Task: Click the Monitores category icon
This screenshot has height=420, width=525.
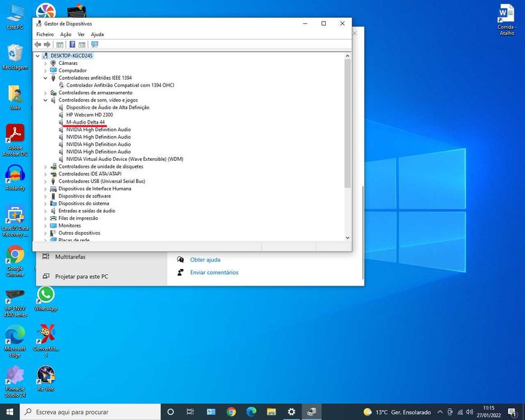Action: click(53, 226)
